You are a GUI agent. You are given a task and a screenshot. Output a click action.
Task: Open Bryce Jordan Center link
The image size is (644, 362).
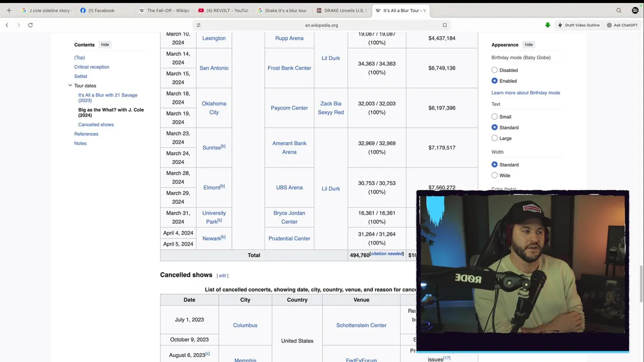click(289, 217)
